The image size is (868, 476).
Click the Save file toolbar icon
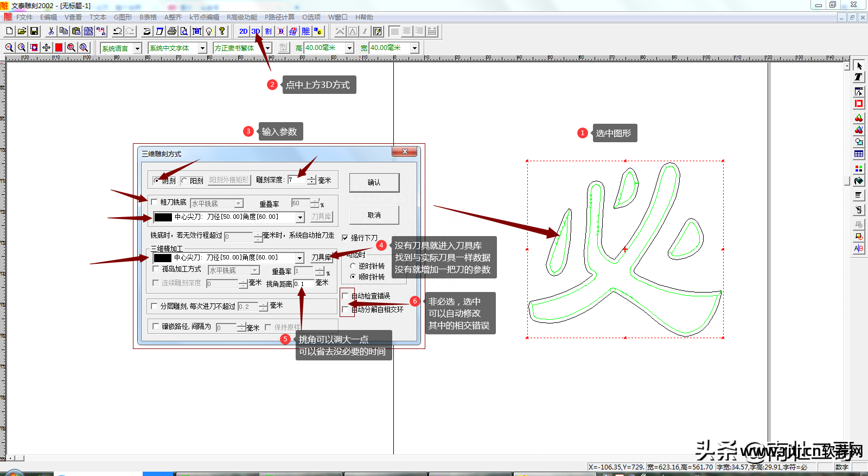tap(34, 31)
